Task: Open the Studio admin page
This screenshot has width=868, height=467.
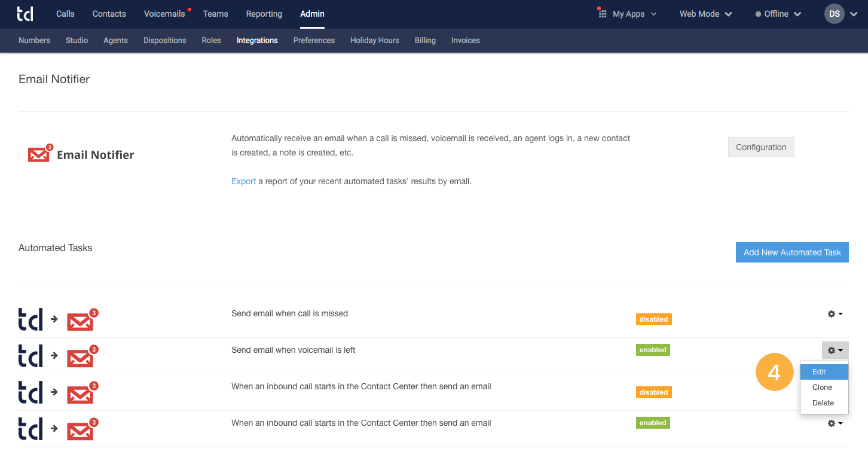Action: (x=77, y=41)
